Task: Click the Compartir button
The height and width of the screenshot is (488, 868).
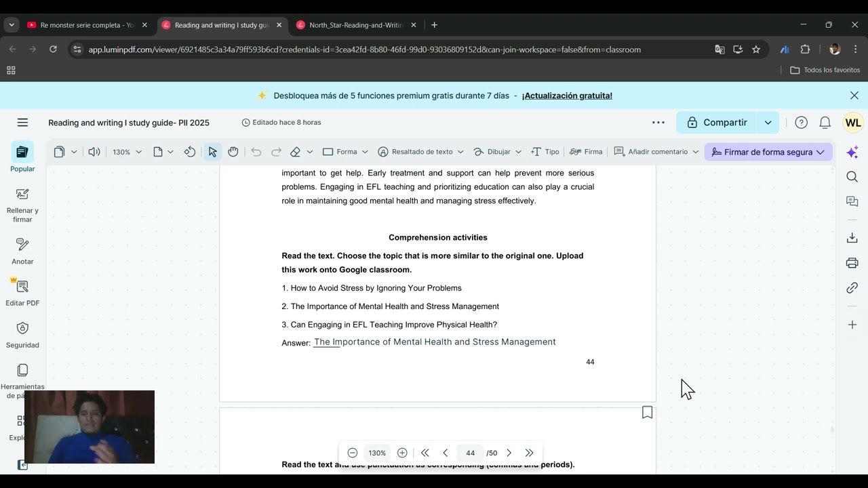Action: [717, 123]
